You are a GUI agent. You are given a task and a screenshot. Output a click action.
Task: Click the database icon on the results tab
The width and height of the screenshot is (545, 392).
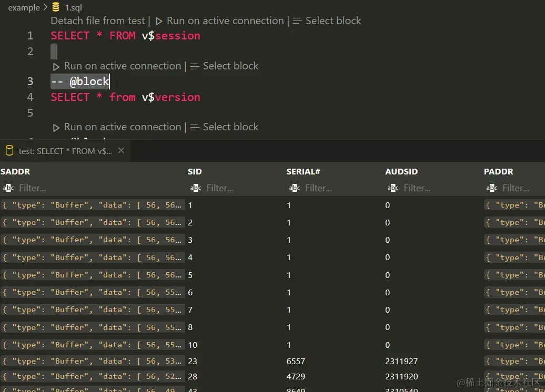[x=9, y=150]
